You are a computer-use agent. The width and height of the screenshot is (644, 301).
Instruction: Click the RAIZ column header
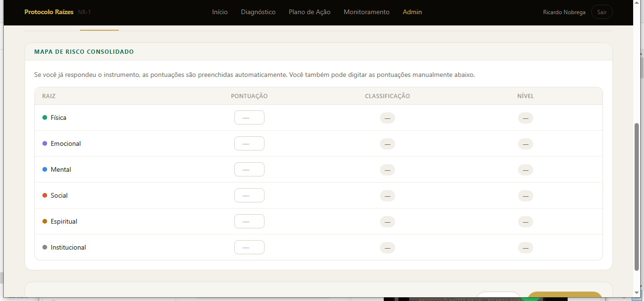tap(49, 96)
